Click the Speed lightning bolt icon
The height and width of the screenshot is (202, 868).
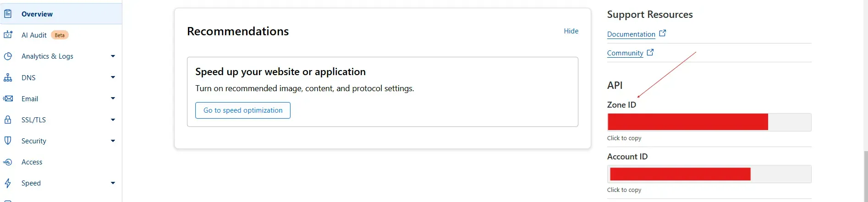(8, 183)
